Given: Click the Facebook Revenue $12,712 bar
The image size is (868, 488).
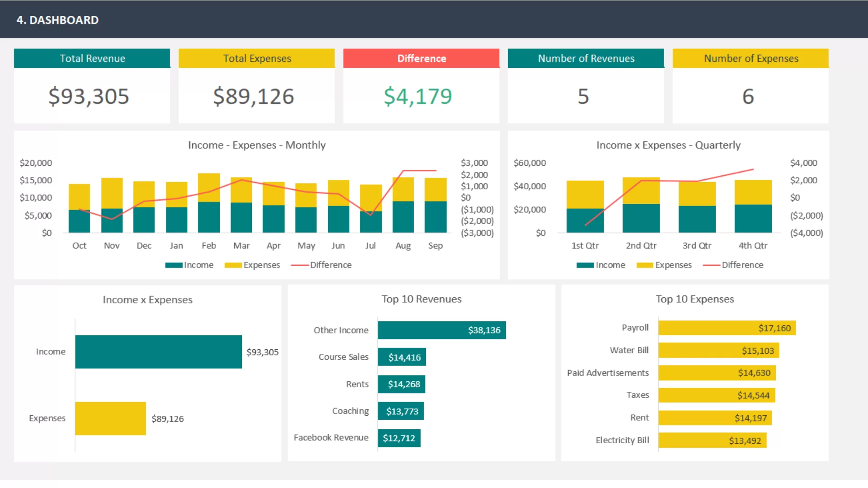Looking at the screenshot, I should click(399, 438).
